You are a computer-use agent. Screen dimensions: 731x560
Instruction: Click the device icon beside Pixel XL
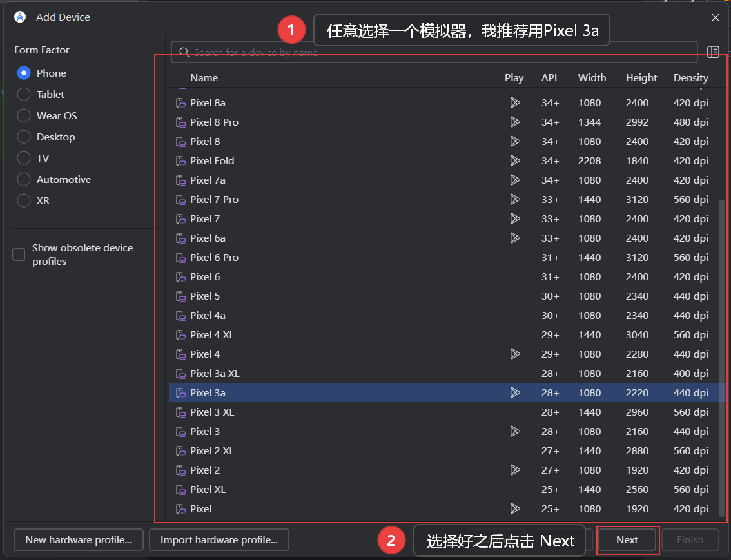[x=181, y=490]
